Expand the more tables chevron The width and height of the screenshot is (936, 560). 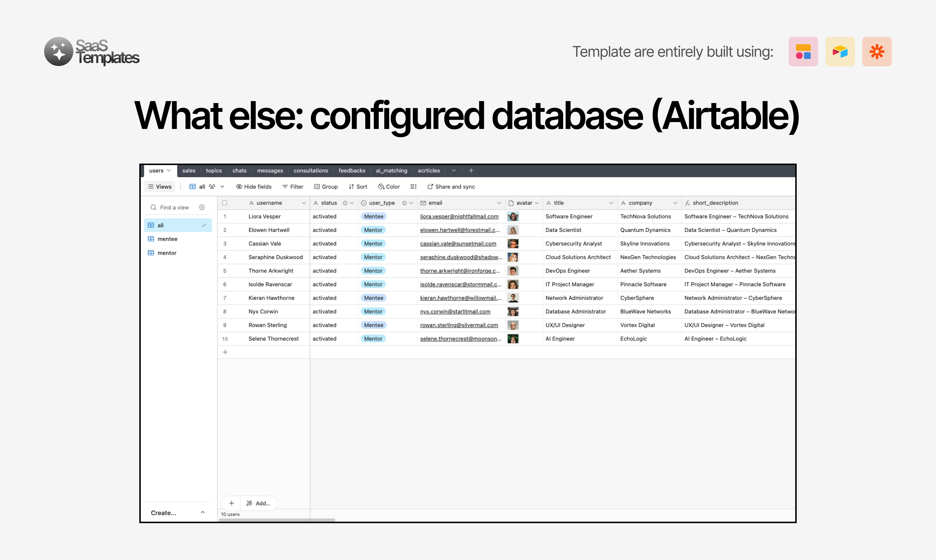pos(454,171)
